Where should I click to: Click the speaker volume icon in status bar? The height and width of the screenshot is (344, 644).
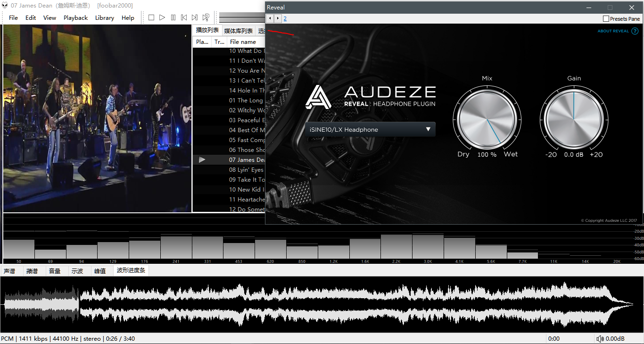(600, 338)
